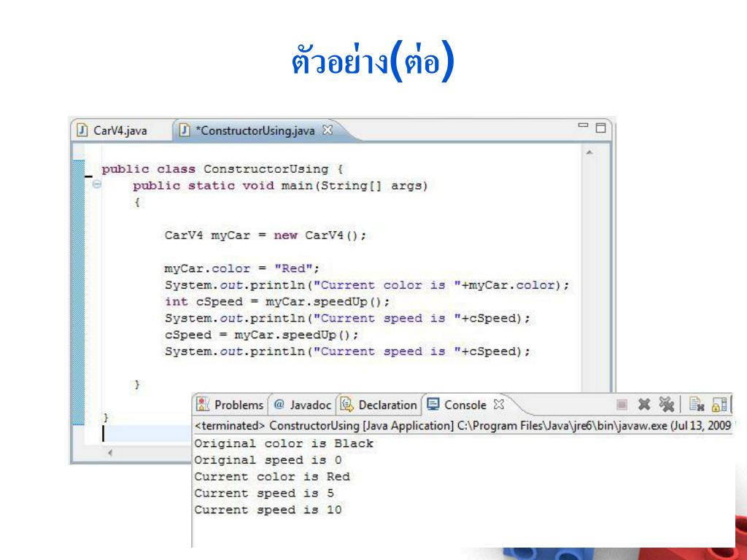Maximize the editor area
This screenshot has width=747, height=560.
(x=601, y=127)
